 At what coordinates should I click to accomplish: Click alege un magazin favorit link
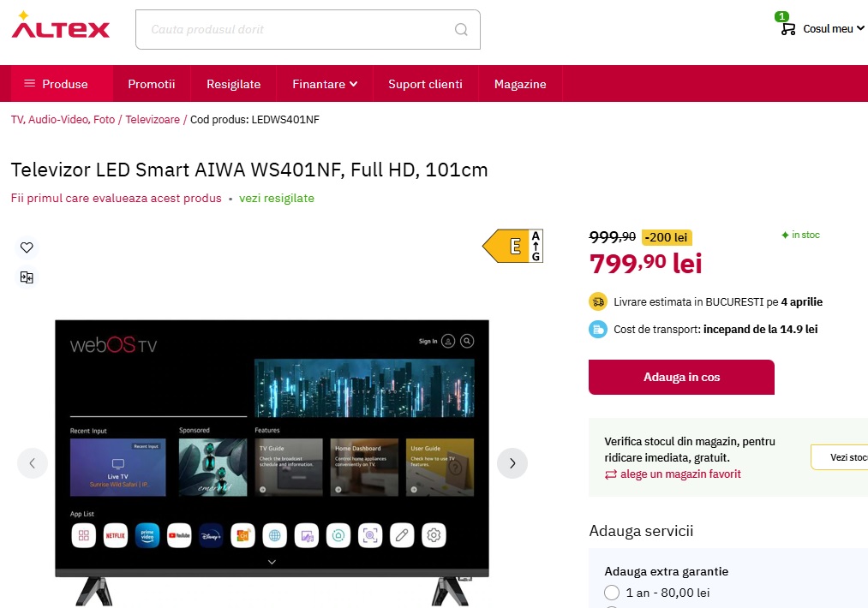673,474
